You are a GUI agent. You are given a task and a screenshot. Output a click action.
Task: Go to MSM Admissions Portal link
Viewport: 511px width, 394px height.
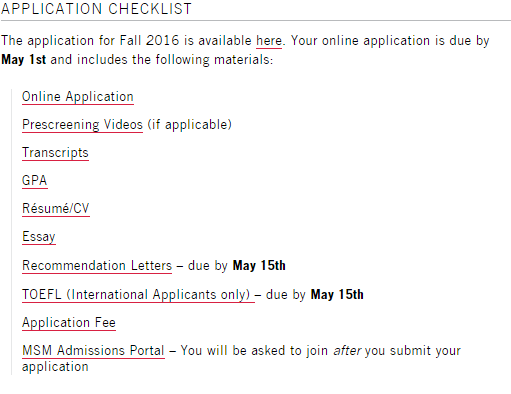[93, 351]
